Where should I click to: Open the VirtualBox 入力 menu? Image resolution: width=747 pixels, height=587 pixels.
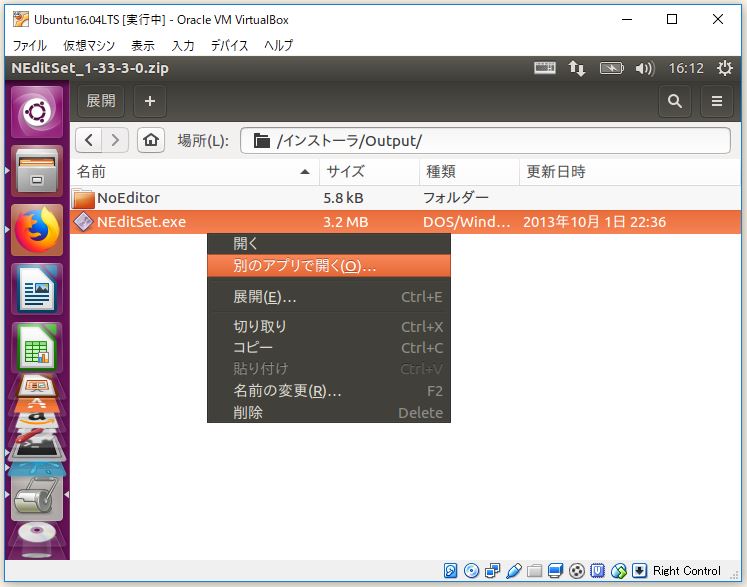[x=183, y=46]
